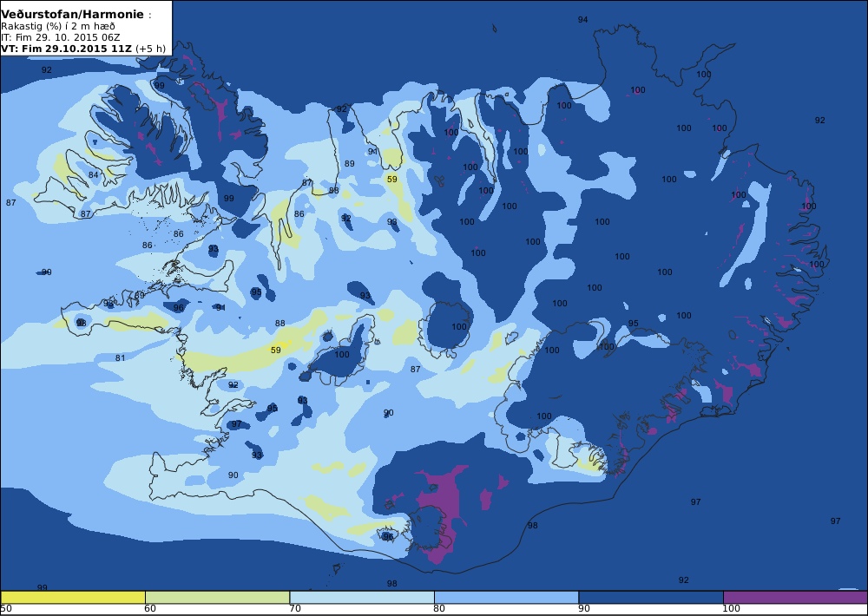Image resolution: width=868 pixels, height=616 pixels.
Task: Click the '80' label under the legend
Action: coord(439,609)
